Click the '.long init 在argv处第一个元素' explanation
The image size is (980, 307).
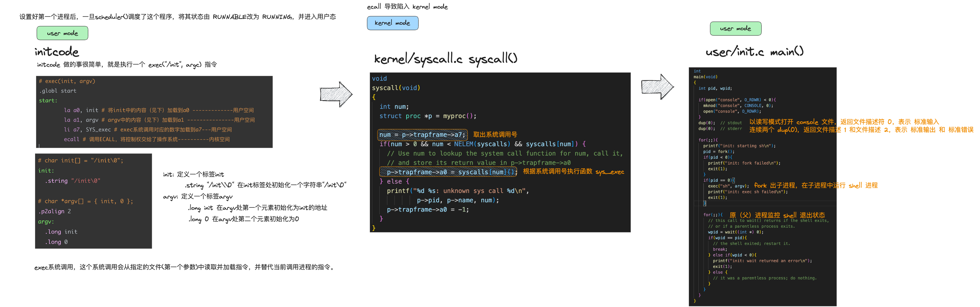(x=258, y=208)
